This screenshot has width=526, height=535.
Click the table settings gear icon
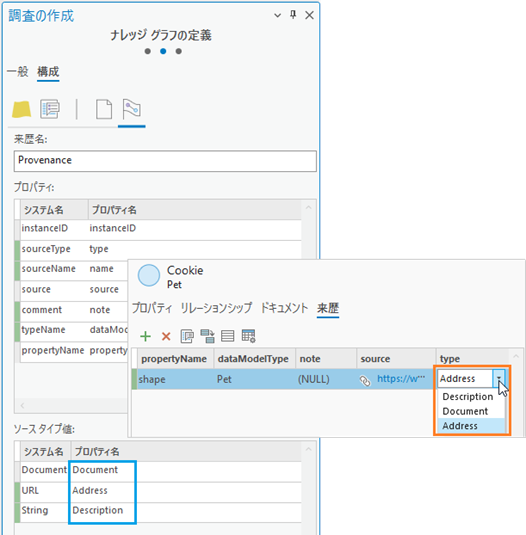pyautogui.click(x=248, y=336)
